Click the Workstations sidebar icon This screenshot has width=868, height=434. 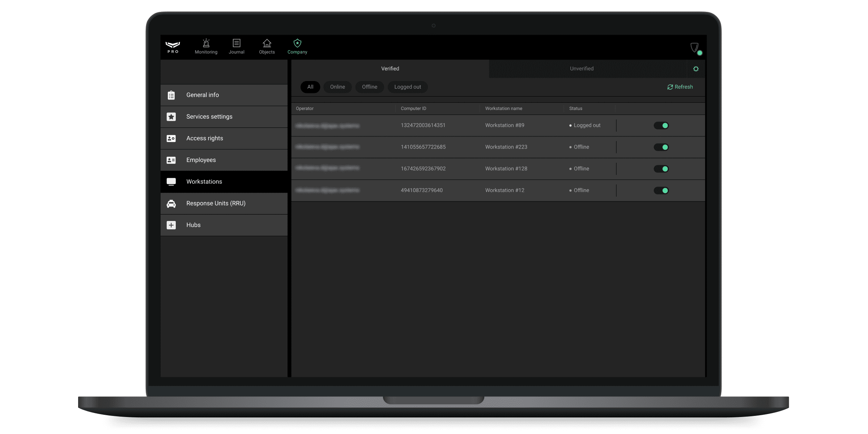(x=171, y=181)
